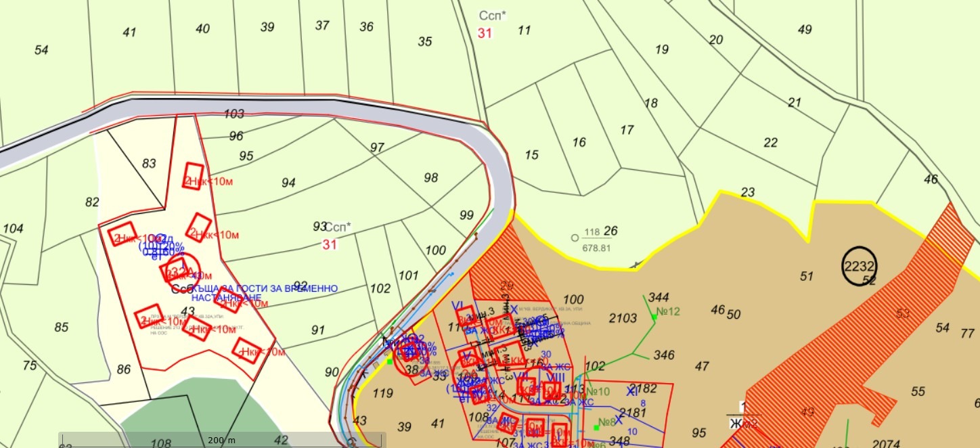Select parcel 54 in the top-left

pos(41,50)
